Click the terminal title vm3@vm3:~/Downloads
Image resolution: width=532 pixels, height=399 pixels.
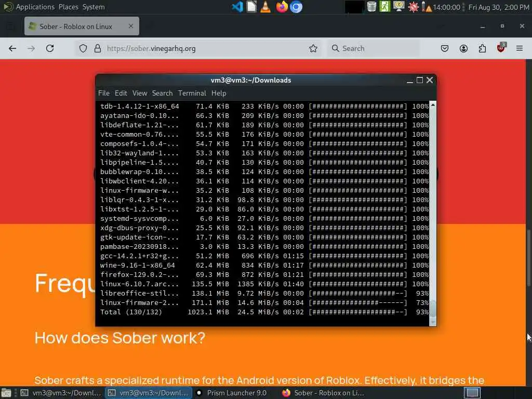(x=251, y=81)
